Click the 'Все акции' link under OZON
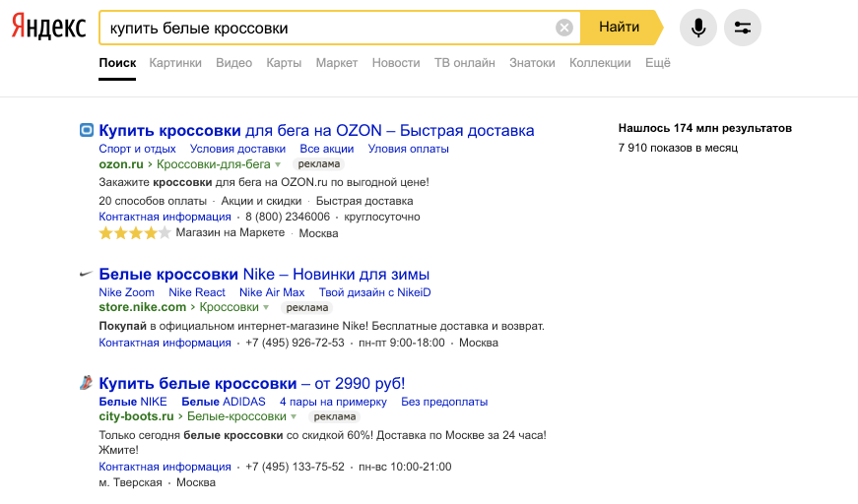 coord(326,149)
